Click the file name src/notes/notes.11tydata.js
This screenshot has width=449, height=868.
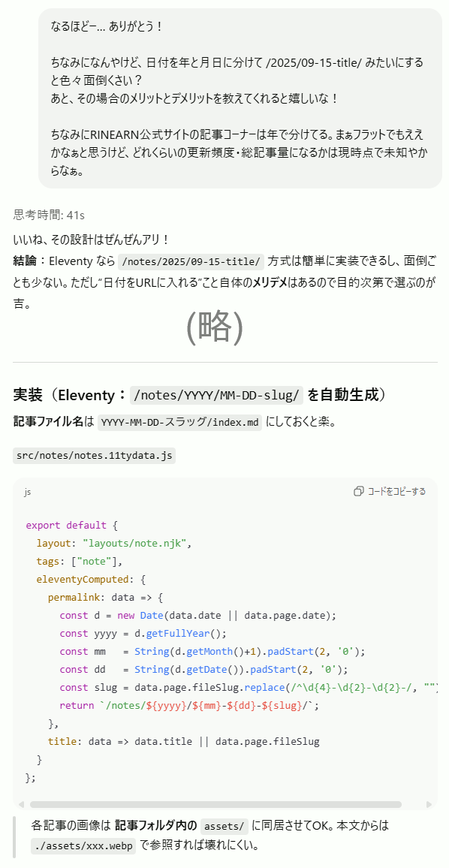point(94,456)
